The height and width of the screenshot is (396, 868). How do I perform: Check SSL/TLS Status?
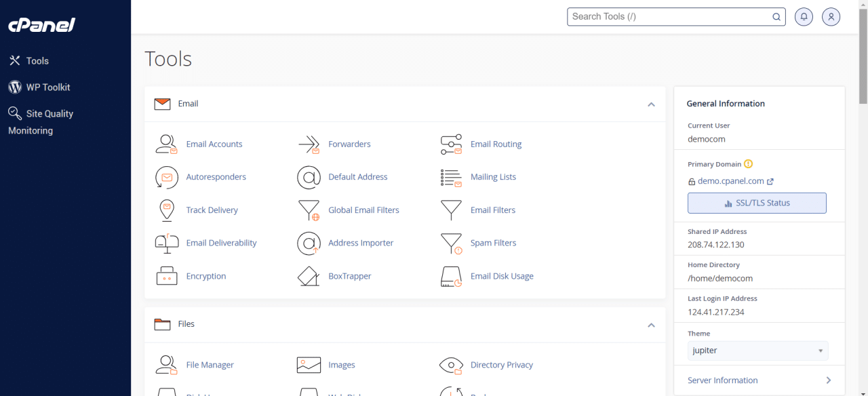coord(757,203)
